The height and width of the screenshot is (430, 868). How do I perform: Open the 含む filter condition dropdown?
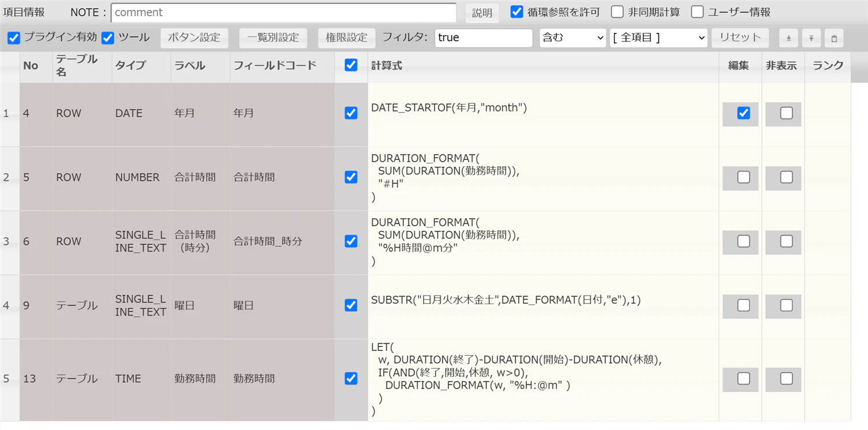coord(573,38)
